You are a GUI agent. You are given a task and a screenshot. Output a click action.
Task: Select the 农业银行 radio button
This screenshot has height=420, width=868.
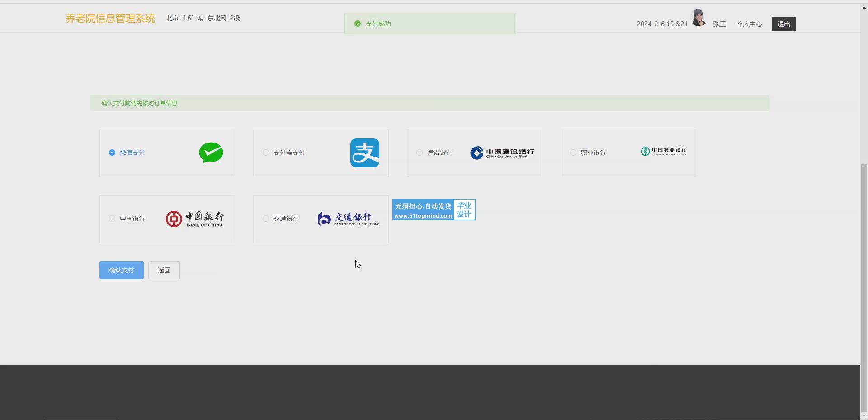pos(573,153)
